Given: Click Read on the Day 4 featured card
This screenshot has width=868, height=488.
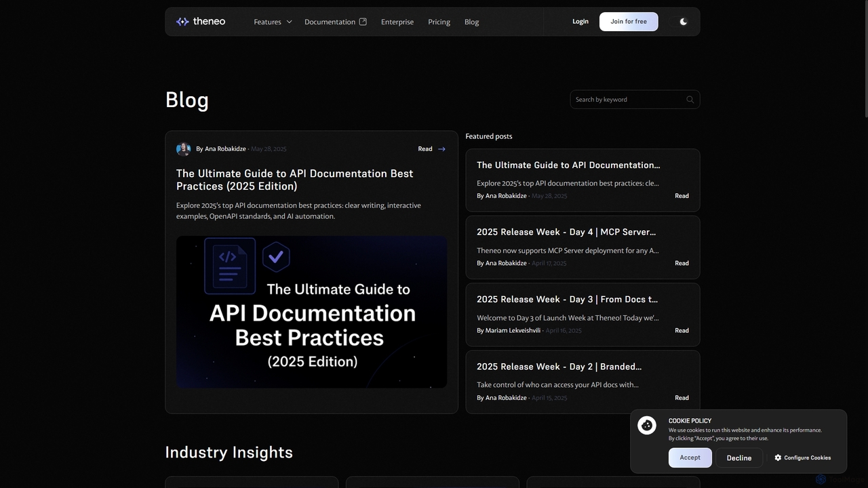Looking at the screenshot, I should (x=682, y=263).
